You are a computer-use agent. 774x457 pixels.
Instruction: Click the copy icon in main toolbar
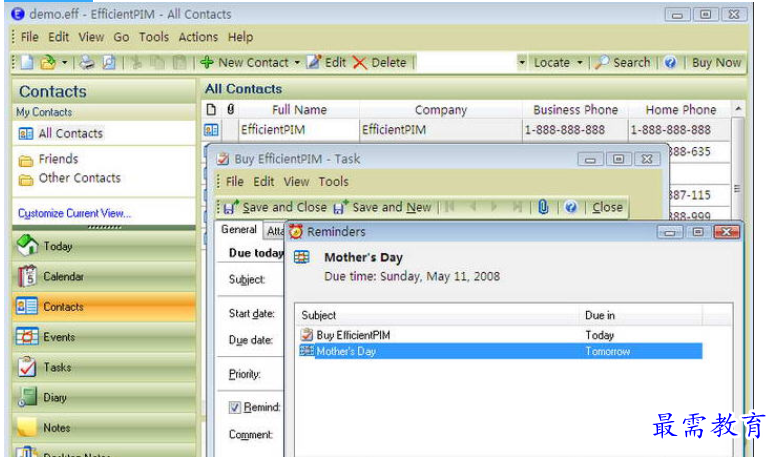coord(157,63)
